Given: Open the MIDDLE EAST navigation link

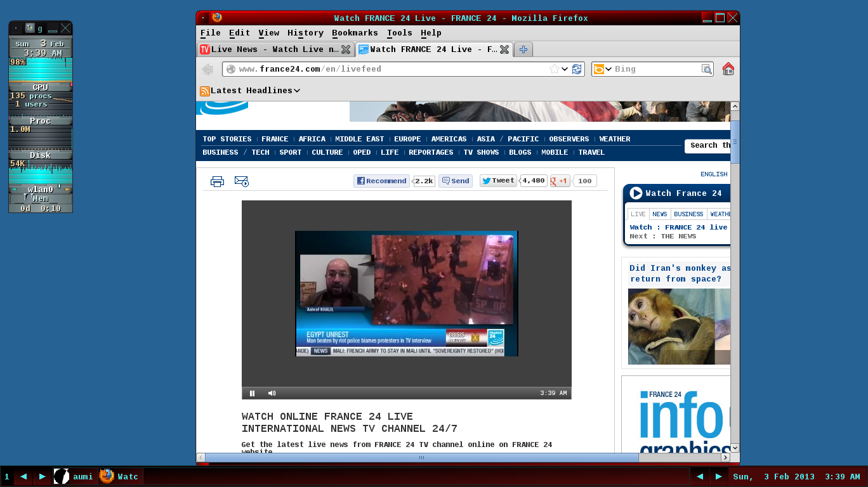Looking at the screenshot, I should [360, 139].
